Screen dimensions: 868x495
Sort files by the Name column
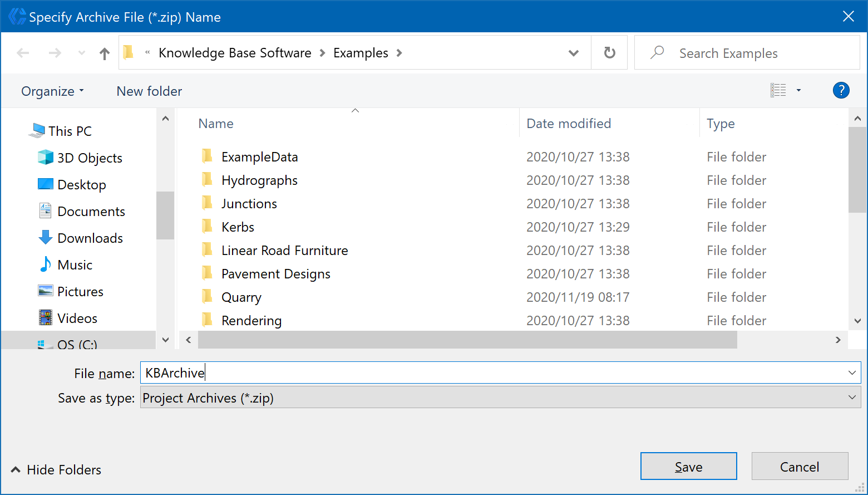point(216,124)
